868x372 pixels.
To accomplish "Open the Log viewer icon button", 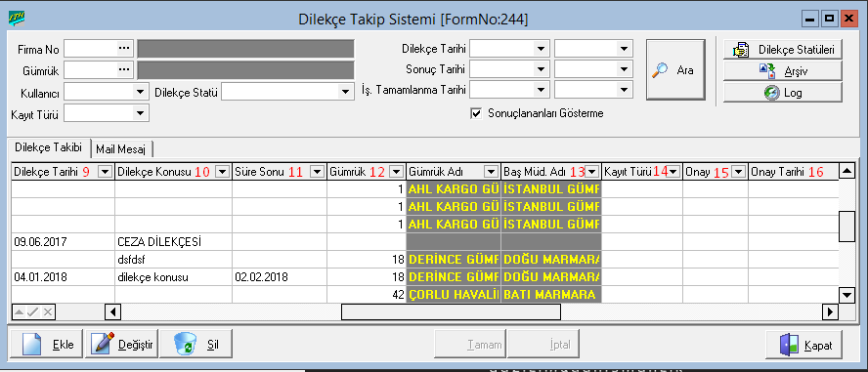I will (782, 93).
